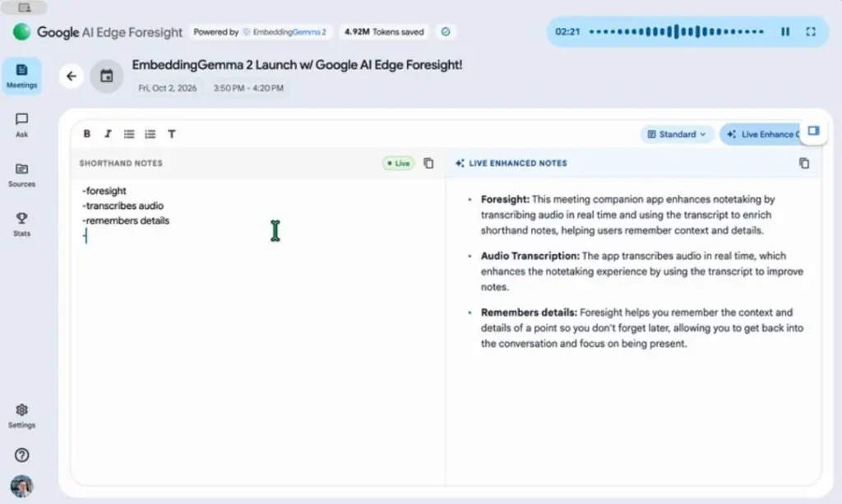Screen dimensions: 842x504
Task: Insert a bulleted list
Action: point(129,134)
